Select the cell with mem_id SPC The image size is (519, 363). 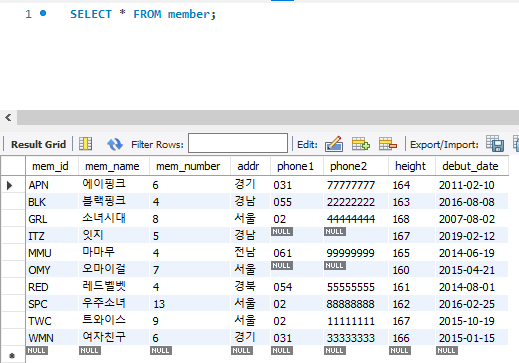coord(52,304)
